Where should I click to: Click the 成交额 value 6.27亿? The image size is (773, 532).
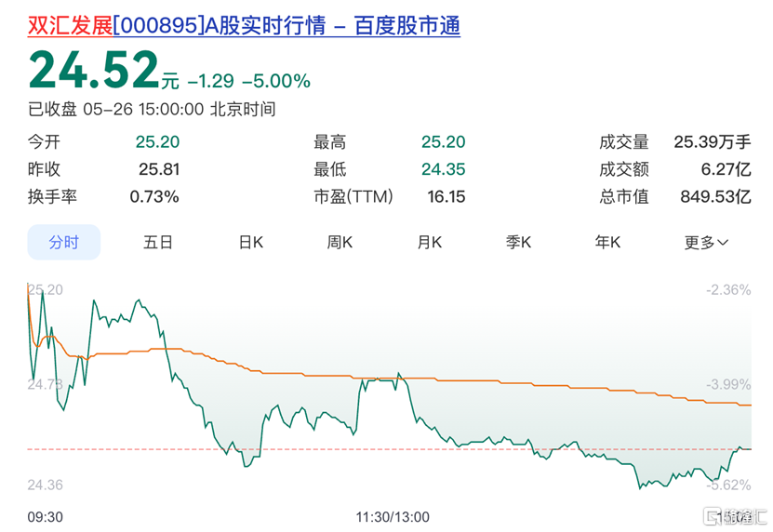pos(726,169)
